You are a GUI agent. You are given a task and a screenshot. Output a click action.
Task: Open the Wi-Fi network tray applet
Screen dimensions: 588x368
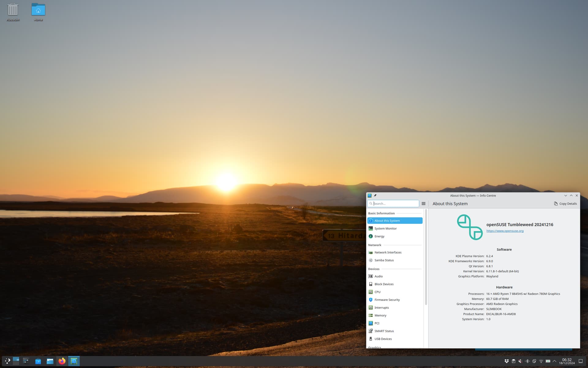[x=541, y=361]
